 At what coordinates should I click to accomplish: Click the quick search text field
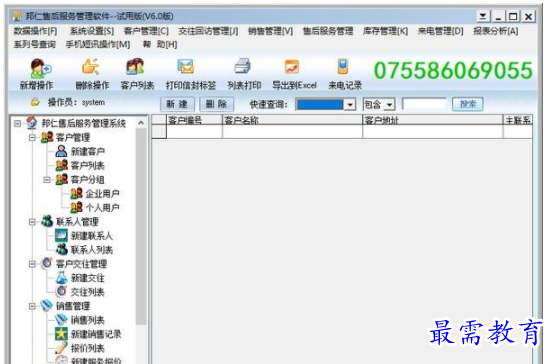click(424, 104)
